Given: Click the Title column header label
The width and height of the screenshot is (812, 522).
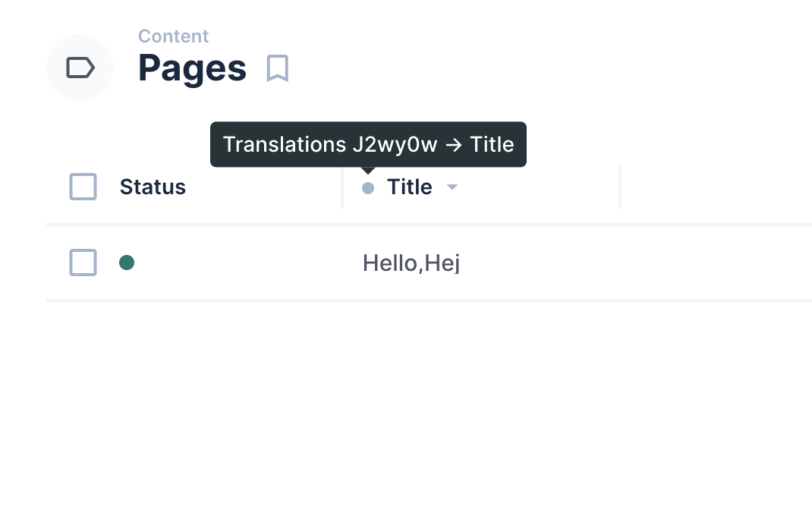Looking at the screenshot, I should point(410,187).
